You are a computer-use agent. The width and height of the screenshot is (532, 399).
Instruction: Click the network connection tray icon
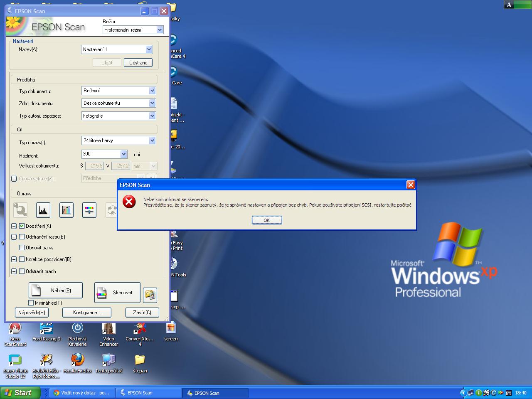[x=470, y=393]
